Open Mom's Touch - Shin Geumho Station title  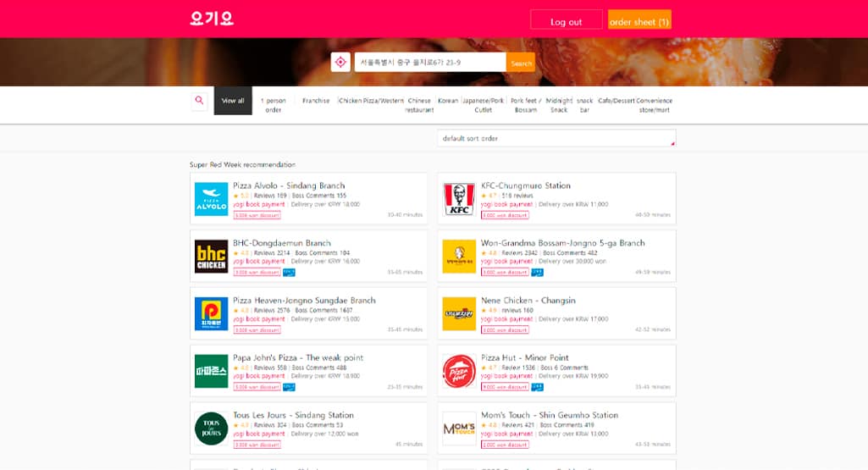pyautogui.click(x=550, y=415)
